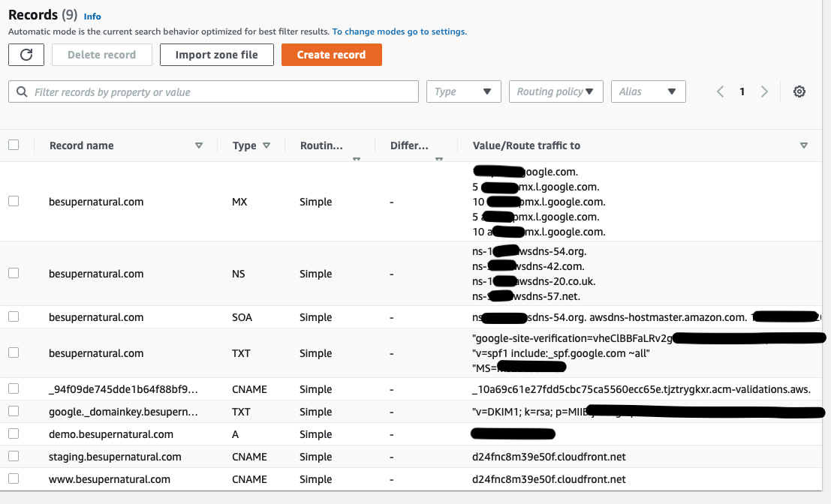Image resolution: width=831 pixels, height=504 pixels.
Task: Click Import zone file button
Action: [217, 55]
